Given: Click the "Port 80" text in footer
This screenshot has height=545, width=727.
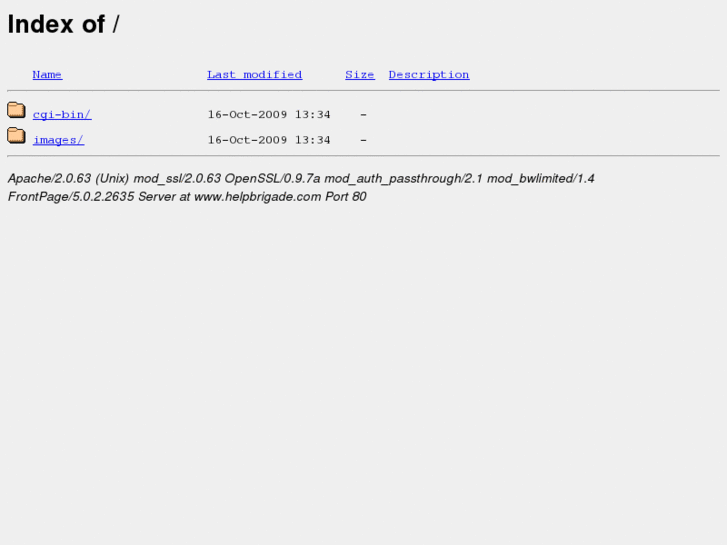Looking at the screenshot, I should pos(346,197).
